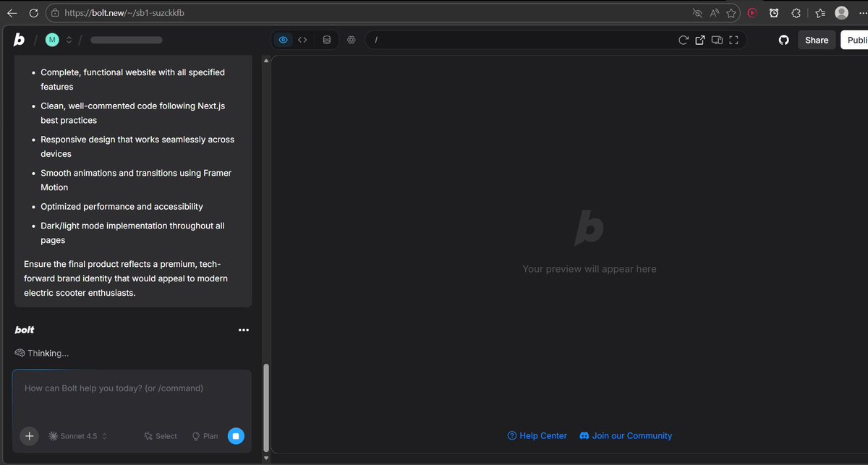This screenshot has height=465, width=868.
Task: Click the chat panel scrollbar thumb
Action: click(x=265, y=406)
